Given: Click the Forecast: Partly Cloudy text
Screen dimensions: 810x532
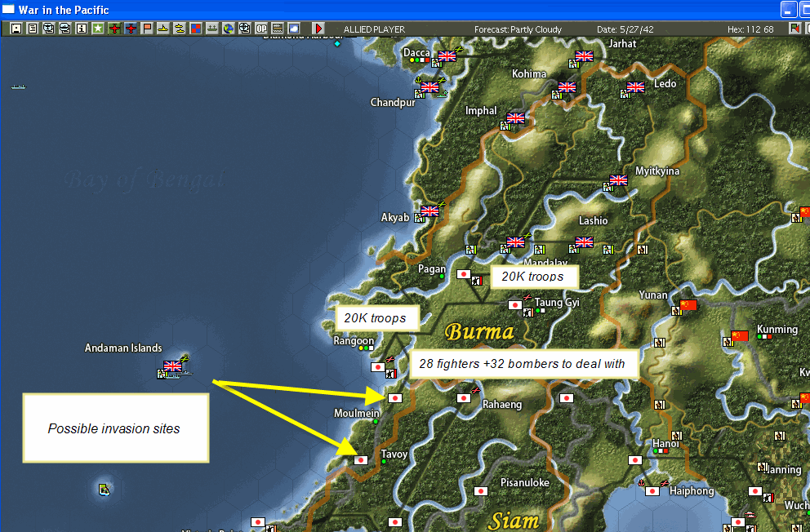Looking at the screenshot, I should (x=518, y=29).
